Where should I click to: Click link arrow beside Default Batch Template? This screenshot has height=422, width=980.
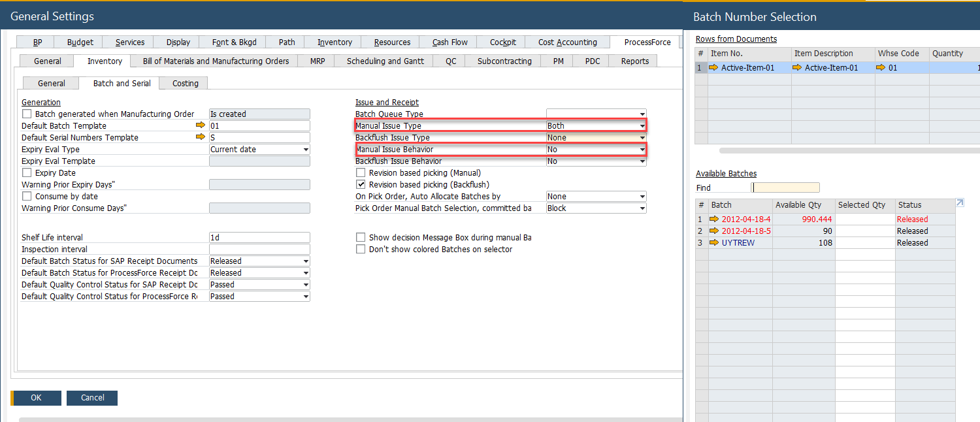201,125
